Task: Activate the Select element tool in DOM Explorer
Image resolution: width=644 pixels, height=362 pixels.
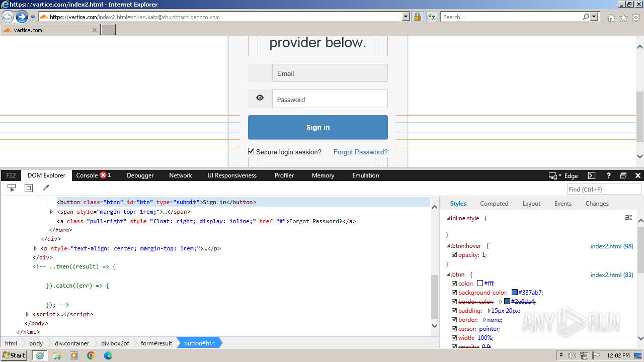Action: pos(12,188)
